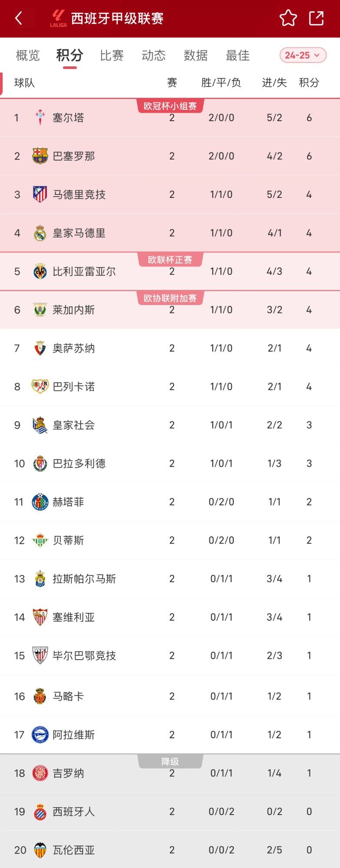Screen dimensions: 340x868
Task: Select the 奥萨苏纳 team name
Action: click(73, 348)
